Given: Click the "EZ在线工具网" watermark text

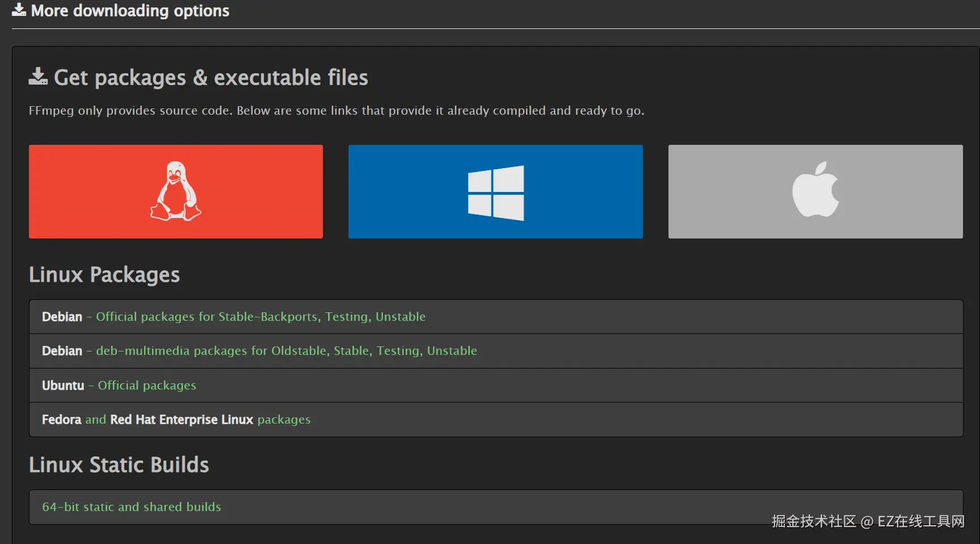Looking at the screenshot, I should (920, 521).
